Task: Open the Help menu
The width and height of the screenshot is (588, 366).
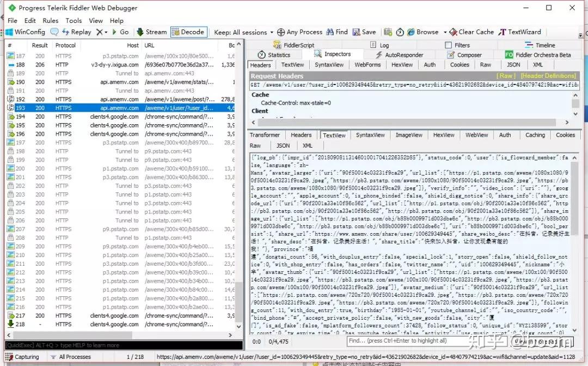Action: (117, 21)
